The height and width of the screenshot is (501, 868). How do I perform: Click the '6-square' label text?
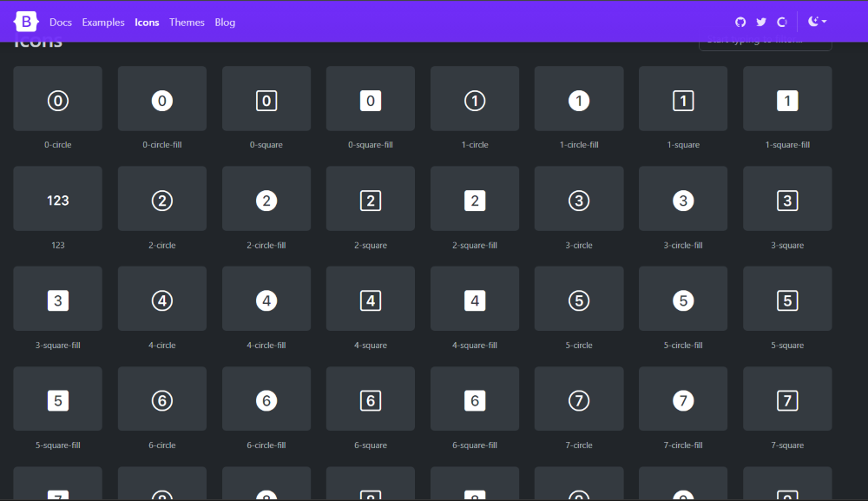[371, 445]
